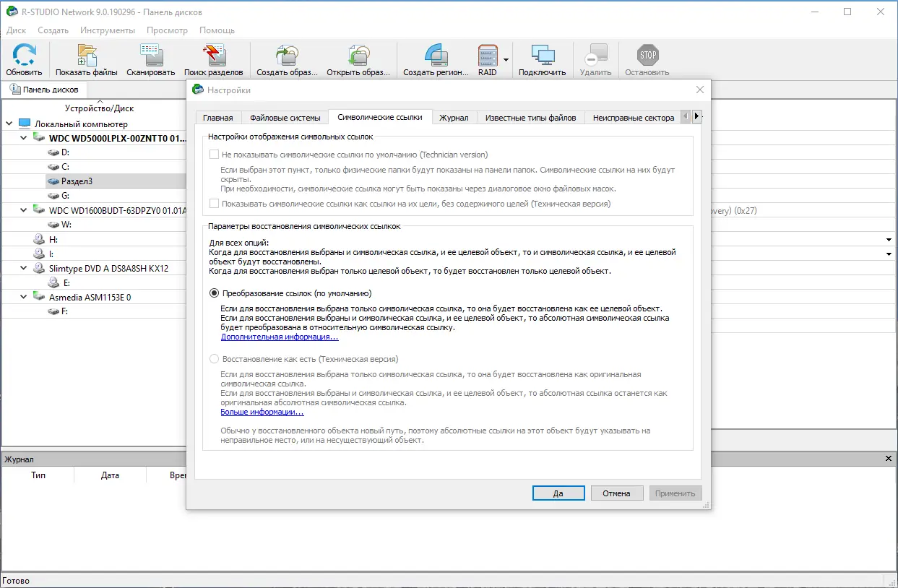Viewport: 898px width, 588px height.
Task: Open the Диск menu
Action: [x=16, y=30]
